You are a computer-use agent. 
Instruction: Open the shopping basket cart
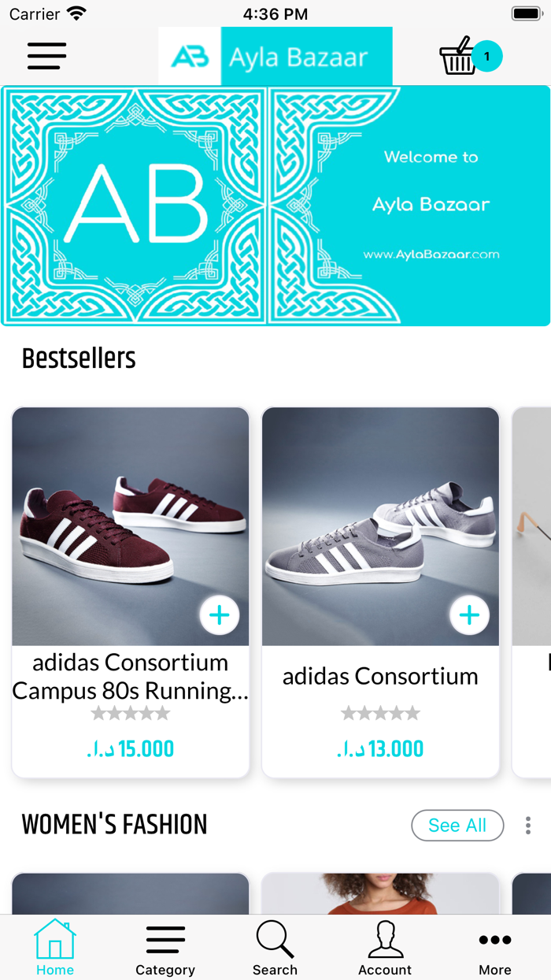(458, 57)
